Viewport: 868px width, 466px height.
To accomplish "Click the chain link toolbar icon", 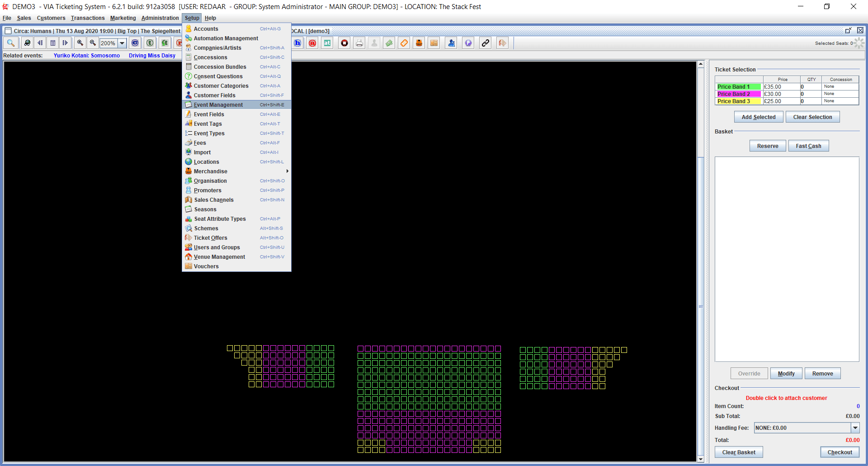I will coord(485,43).
